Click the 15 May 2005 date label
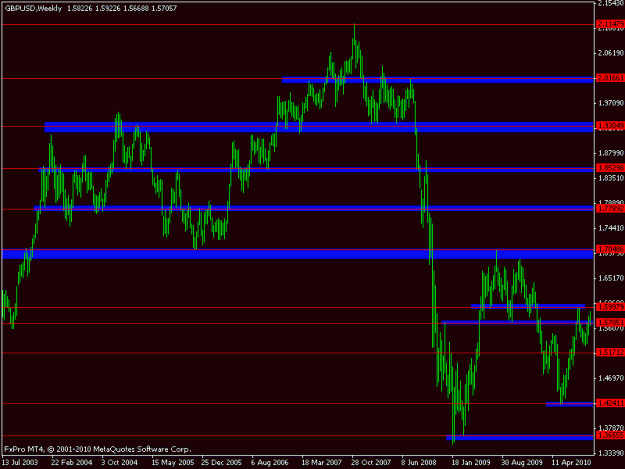The height and width of the screenshot is (469, 625). pos(173,462)
